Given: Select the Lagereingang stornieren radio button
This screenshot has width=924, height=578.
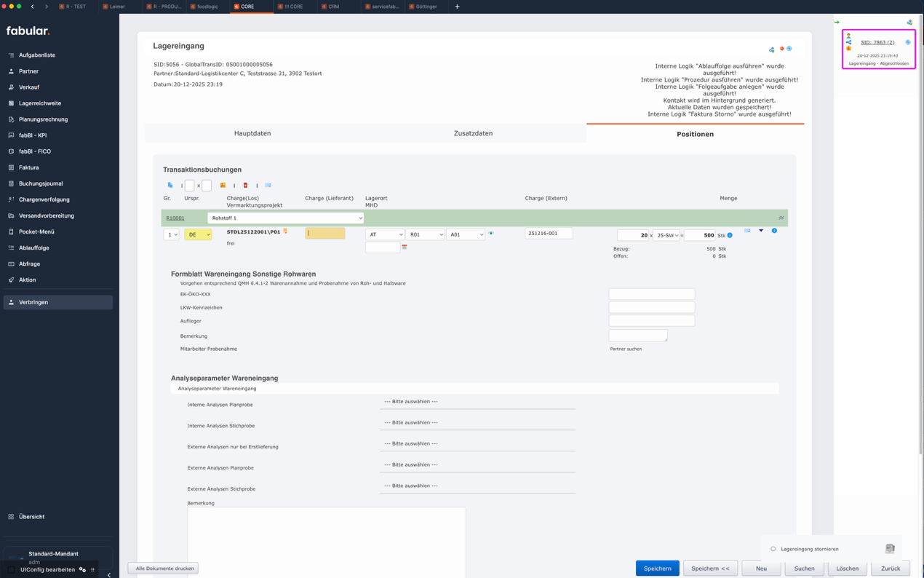Looking at the screenshot, I should [773, 549].
